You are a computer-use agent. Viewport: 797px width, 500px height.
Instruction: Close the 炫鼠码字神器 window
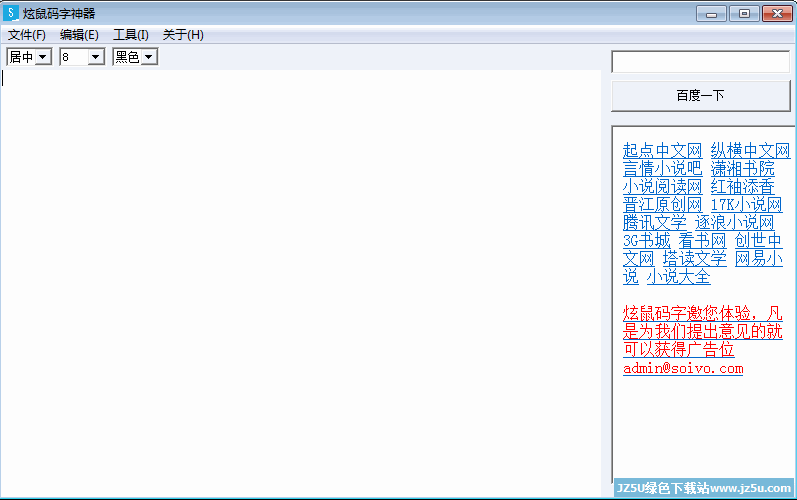777,14
